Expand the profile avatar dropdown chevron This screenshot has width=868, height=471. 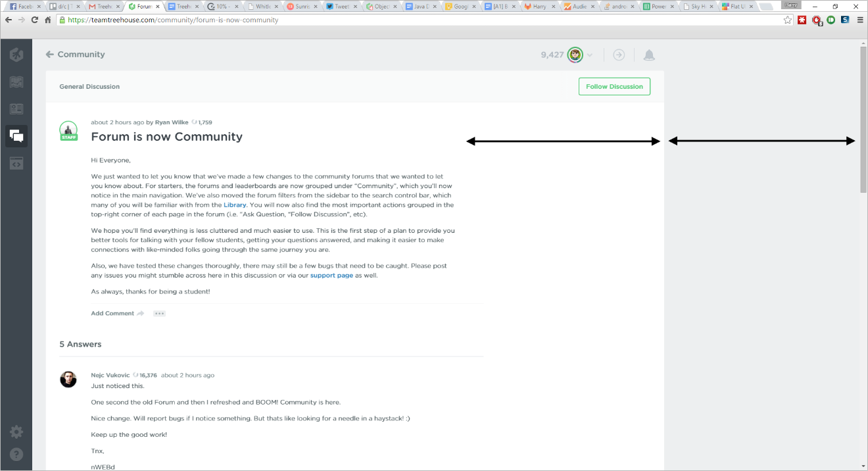click(x=590, y=55)
